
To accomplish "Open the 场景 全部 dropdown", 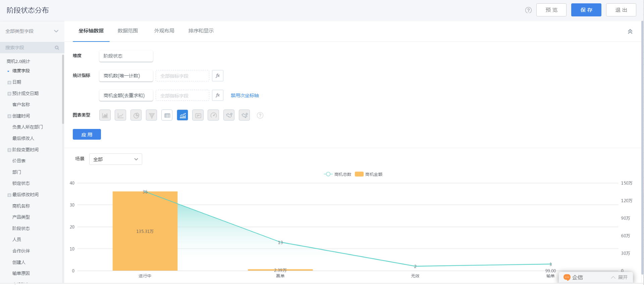I will (x=116, y=159).
